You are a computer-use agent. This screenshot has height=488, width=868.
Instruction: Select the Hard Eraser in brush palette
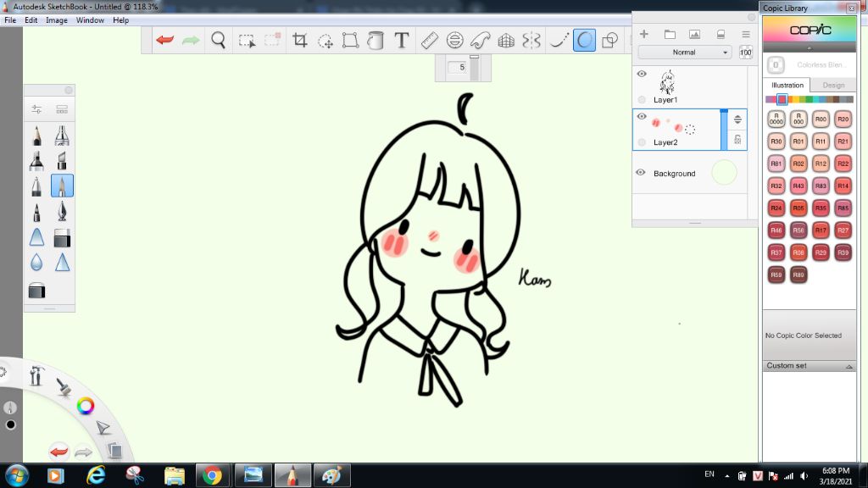pyautogui.click(x=62, y=238)
